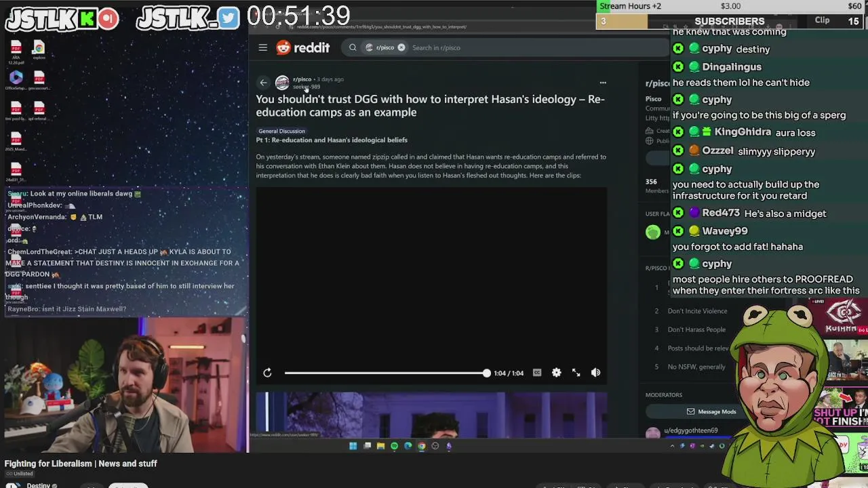Click the General Discussion flair tag
The height and width of the screenshot is (488, 868).
click(281, 131)
